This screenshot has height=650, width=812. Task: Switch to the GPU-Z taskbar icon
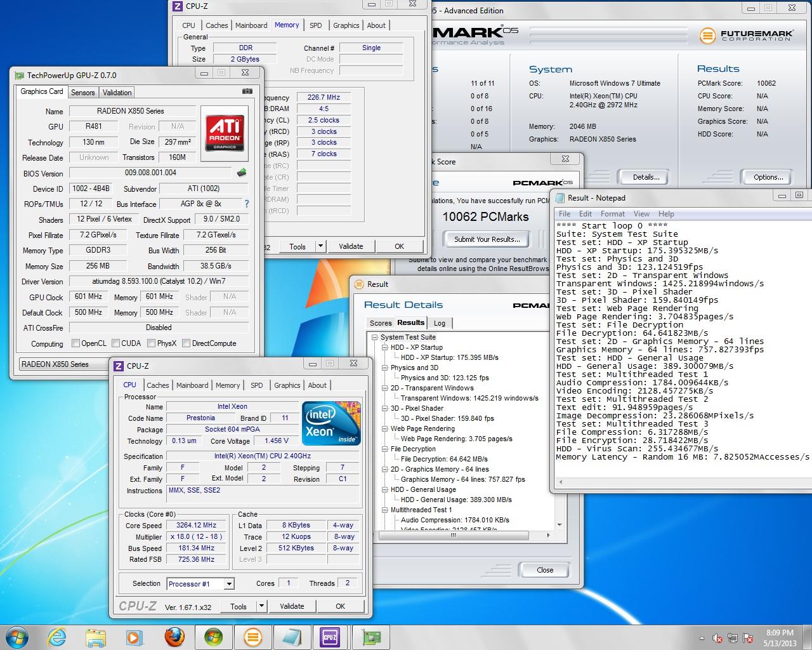point(372,637)
